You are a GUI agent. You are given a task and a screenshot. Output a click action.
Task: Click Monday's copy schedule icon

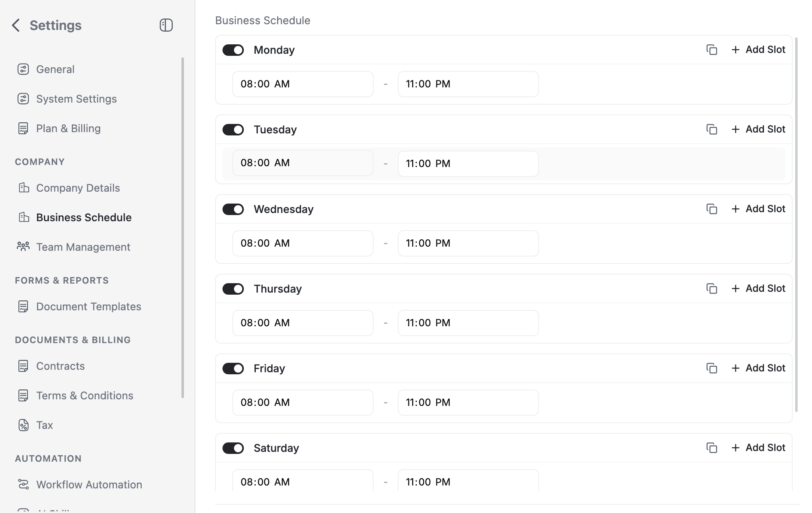[x=711, y=49]
